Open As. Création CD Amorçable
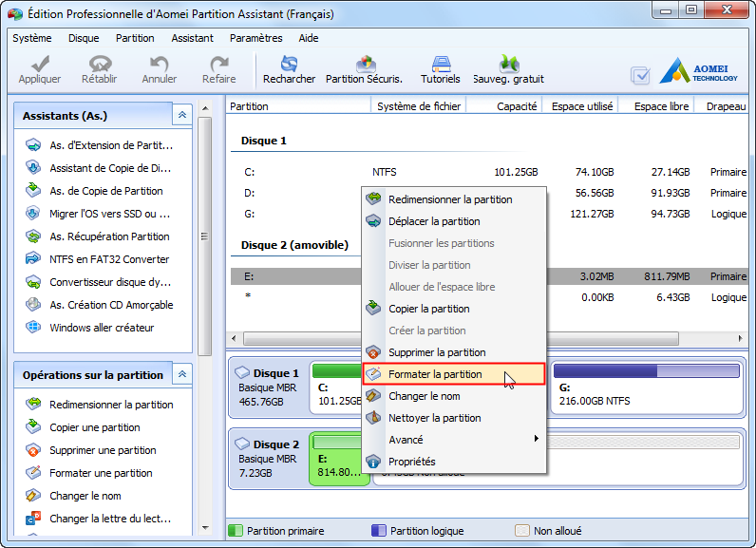Image resolution: width=756 pixels, height=548 pixels. pyautogui.click(x=100, y=305)
